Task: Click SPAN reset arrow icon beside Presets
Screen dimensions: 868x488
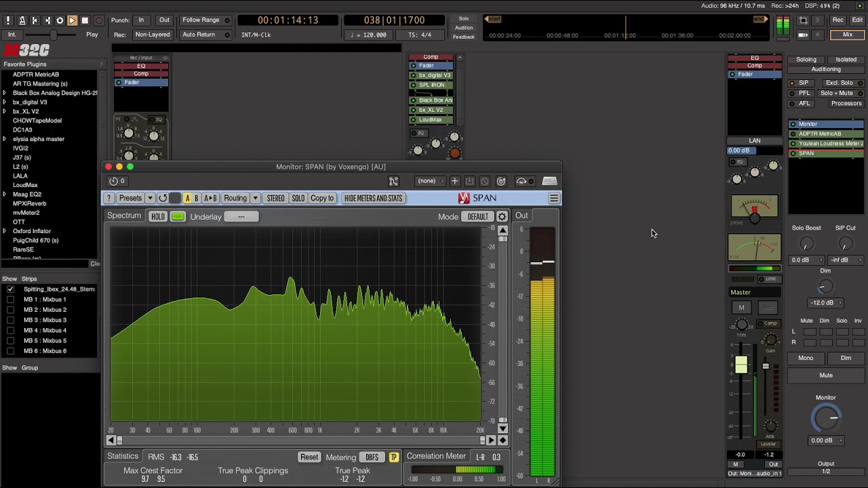Action: [x=163, y=198]
